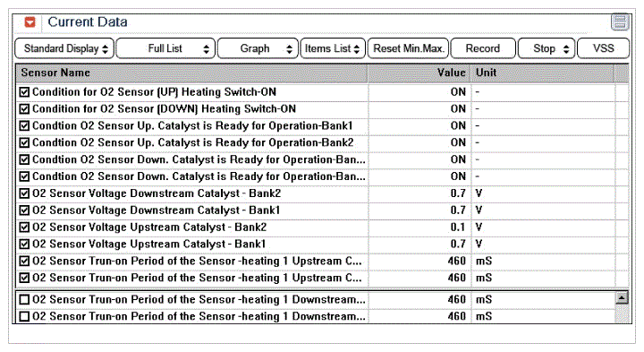
Task: Click the Unit column header
Action: click(542, 73)
